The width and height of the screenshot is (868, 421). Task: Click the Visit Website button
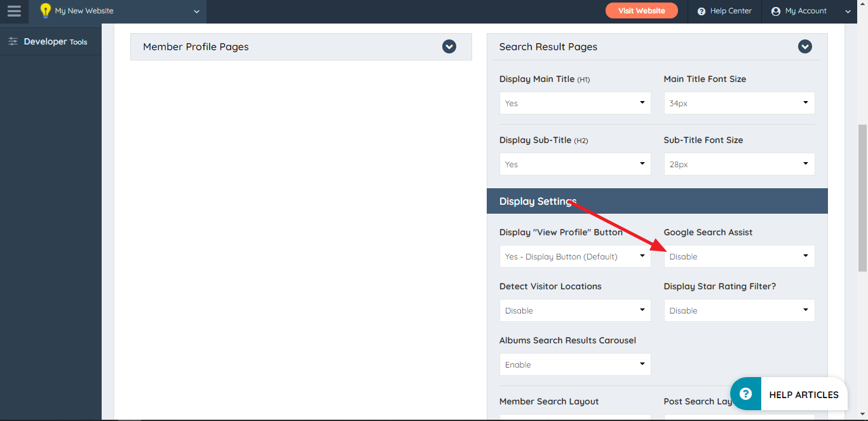coord(641,11)
